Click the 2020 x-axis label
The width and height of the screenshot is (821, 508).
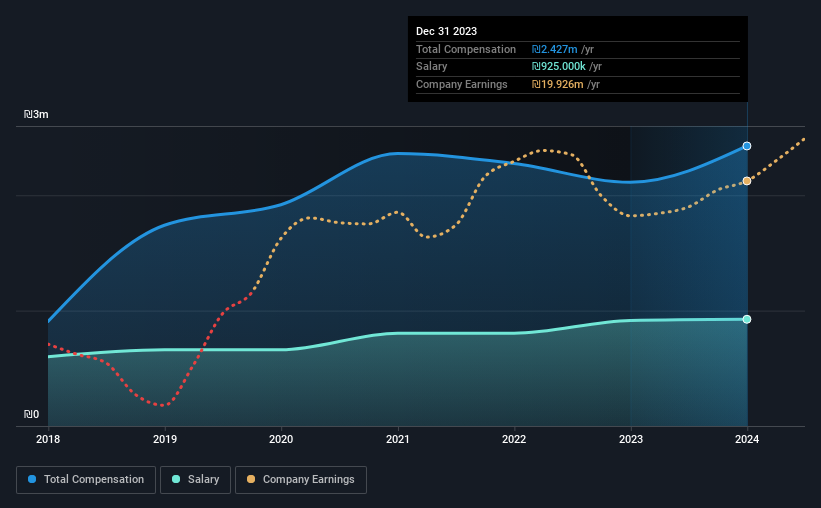coord(281,439)
